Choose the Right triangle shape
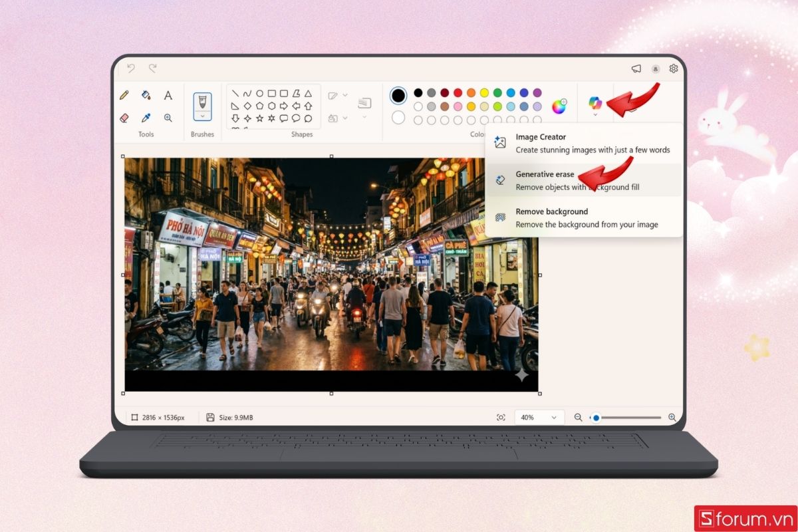798x532 pixels. 235,106
